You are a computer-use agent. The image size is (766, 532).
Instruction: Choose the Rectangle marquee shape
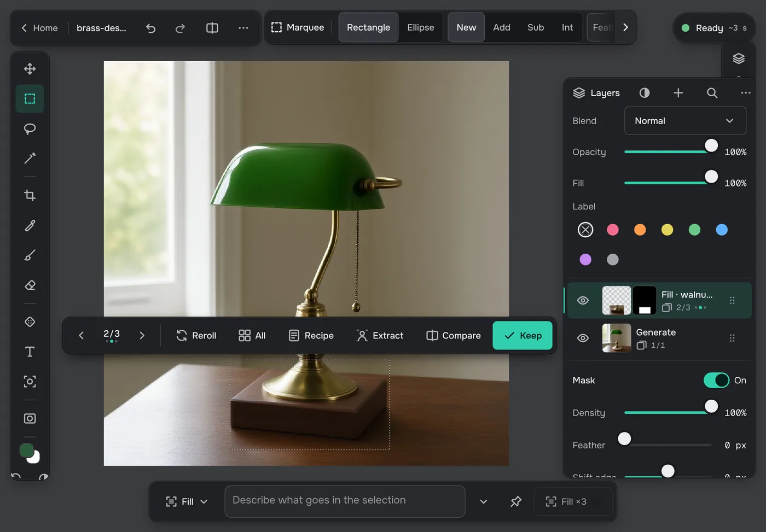pyautogui.click(x=368, y=27)
